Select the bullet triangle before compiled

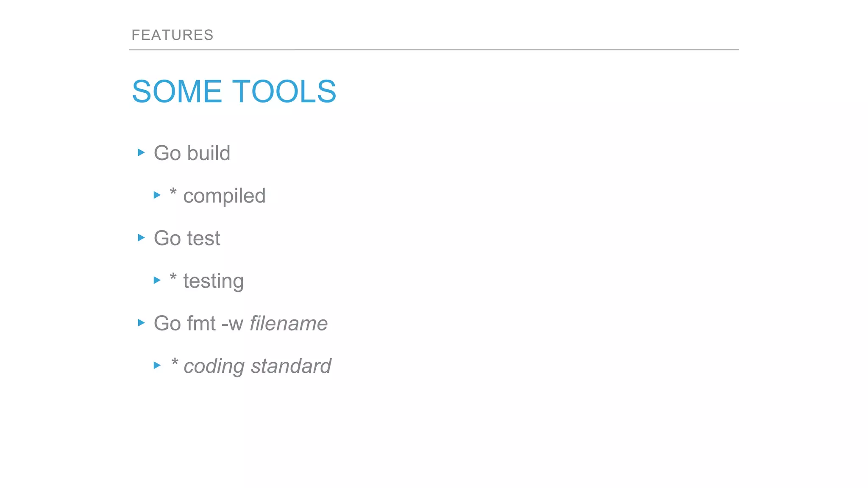(x=157, y=195)
